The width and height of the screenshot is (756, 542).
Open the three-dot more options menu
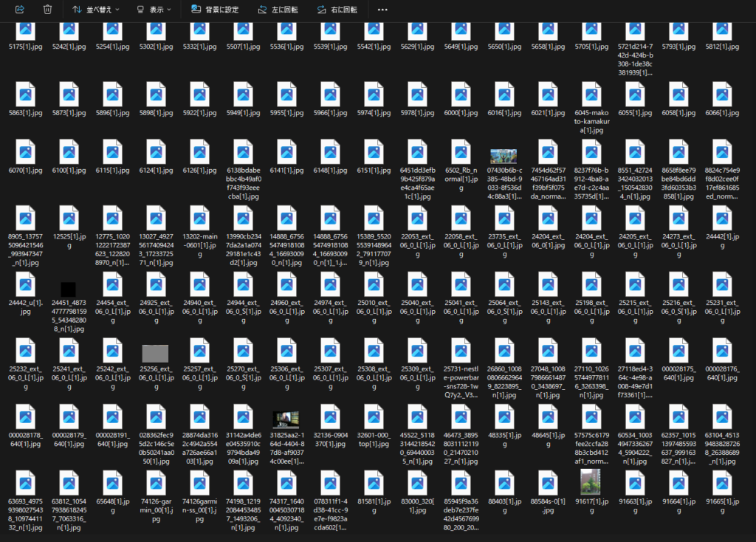382,10
